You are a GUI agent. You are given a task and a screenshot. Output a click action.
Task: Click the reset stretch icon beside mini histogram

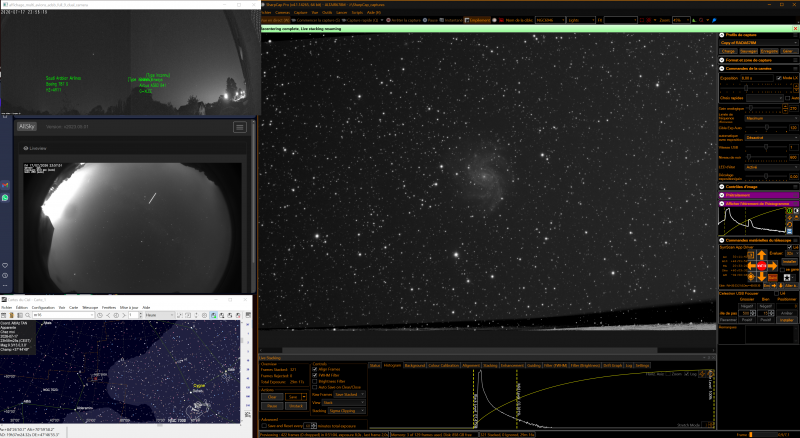click(790, 224)
